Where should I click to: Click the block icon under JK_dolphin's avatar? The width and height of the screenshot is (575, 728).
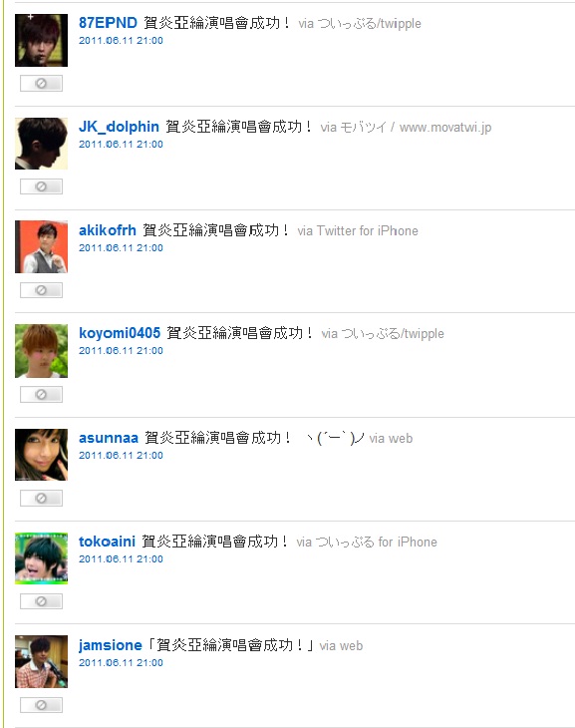point(41,186)
